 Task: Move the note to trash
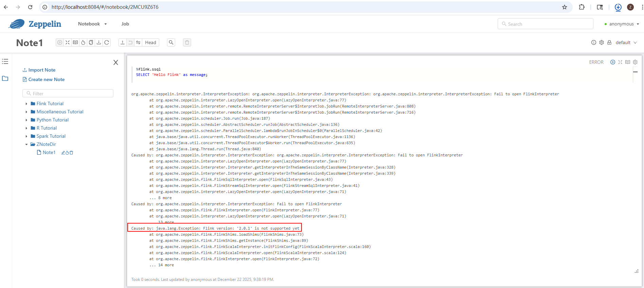pos(187,42)
